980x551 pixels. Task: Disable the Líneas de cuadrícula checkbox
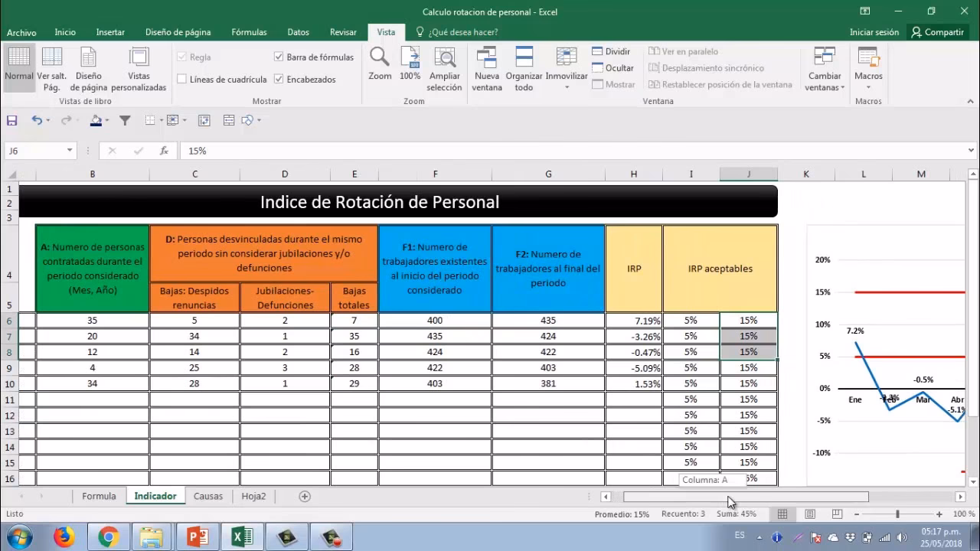pos(181,78)
